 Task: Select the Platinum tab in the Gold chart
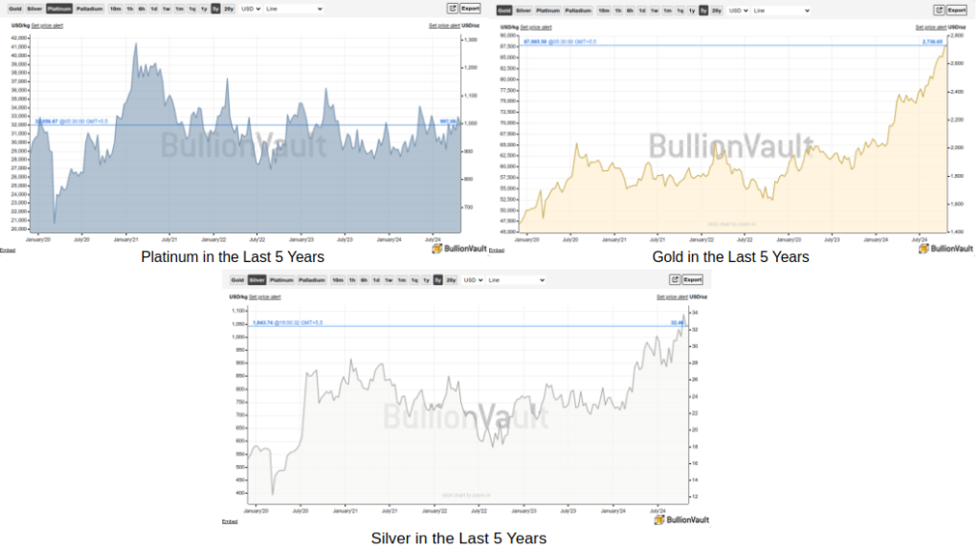pos(547,11)
